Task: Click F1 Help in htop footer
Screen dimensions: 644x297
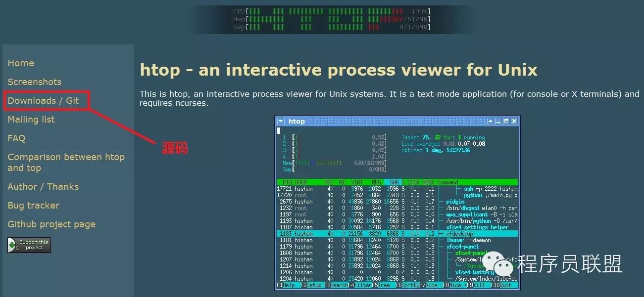Action: [288, 285]
